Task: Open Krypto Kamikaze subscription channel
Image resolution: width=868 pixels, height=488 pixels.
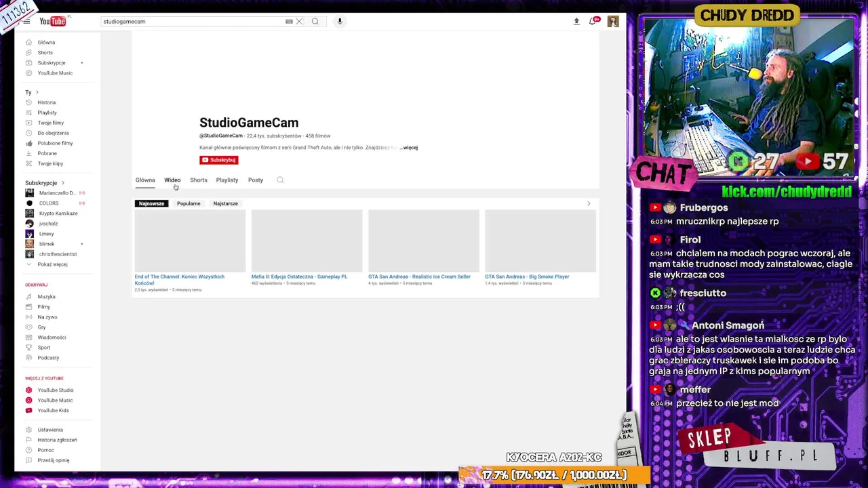Action: coord(58,213)
